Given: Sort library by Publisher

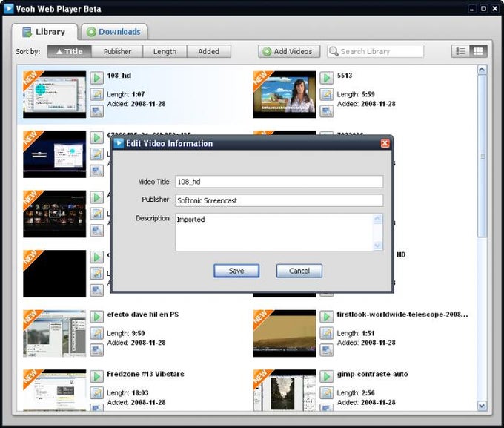Looking at the screenshot, I should (117, 51).
